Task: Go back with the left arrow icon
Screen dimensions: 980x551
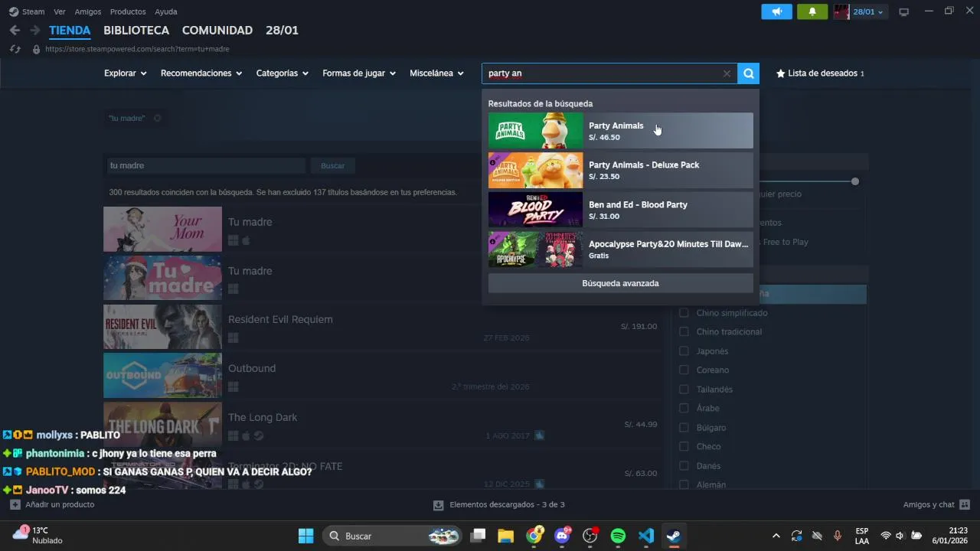Action: click(15, 31)
